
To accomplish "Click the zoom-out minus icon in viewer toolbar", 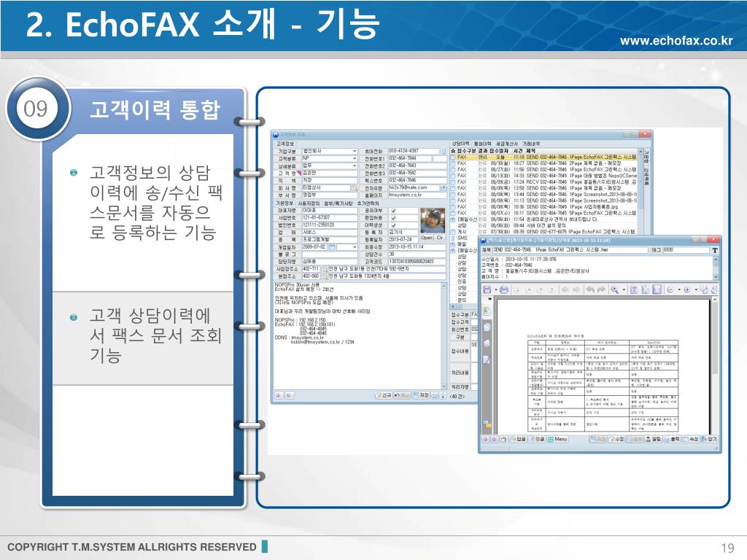I will [670, 289].
